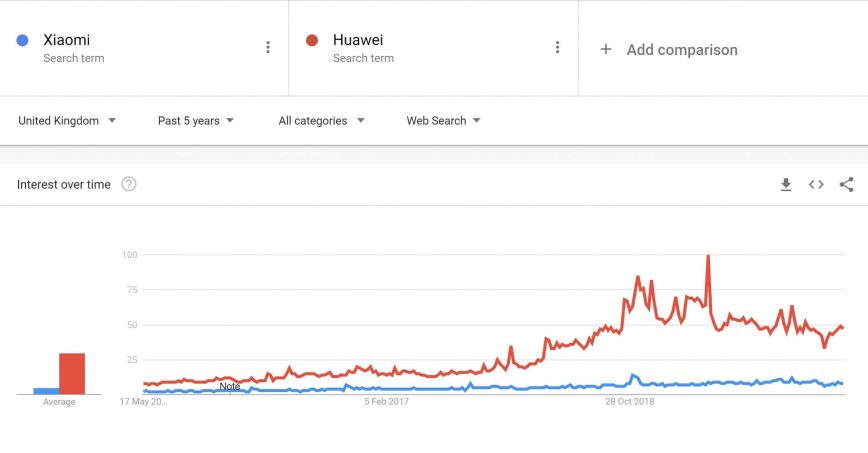Screen dimensions: 868x453
Task: Click the Add comparison text
Action: coord(682,49)
